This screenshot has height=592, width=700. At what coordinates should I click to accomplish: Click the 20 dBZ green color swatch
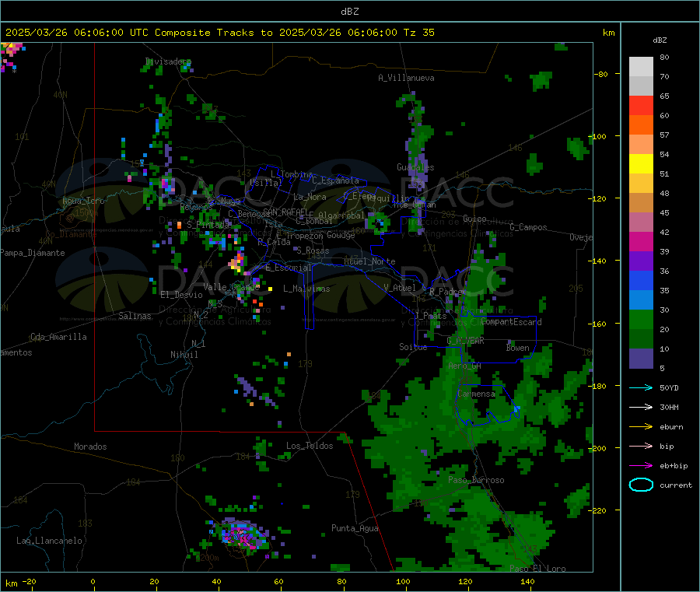pos(641,319)
